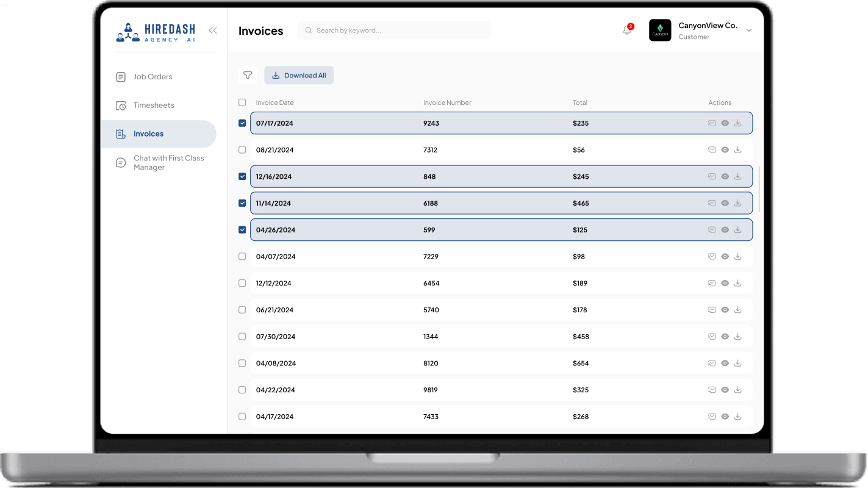Open the invoice filter funnel
The image size is (868, 488).
coord(248,75)
